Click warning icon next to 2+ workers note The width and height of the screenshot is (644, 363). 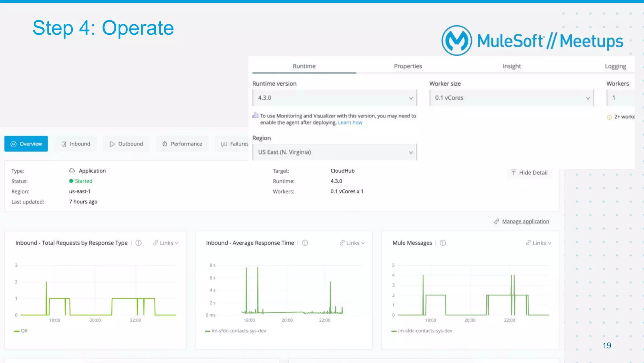(609, 117)
